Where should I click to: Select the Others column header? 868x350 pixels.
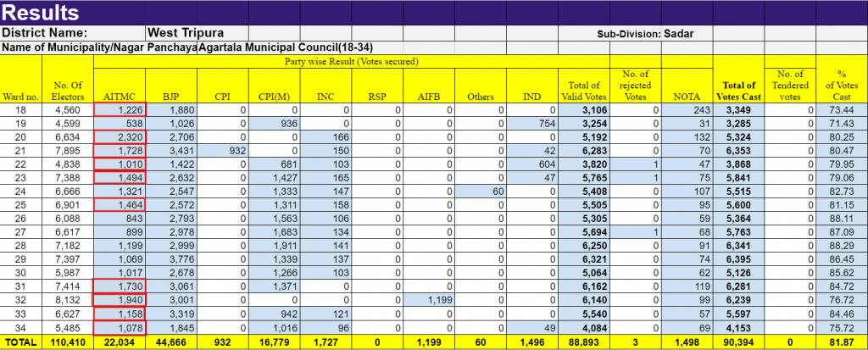(x=481, y=86)
